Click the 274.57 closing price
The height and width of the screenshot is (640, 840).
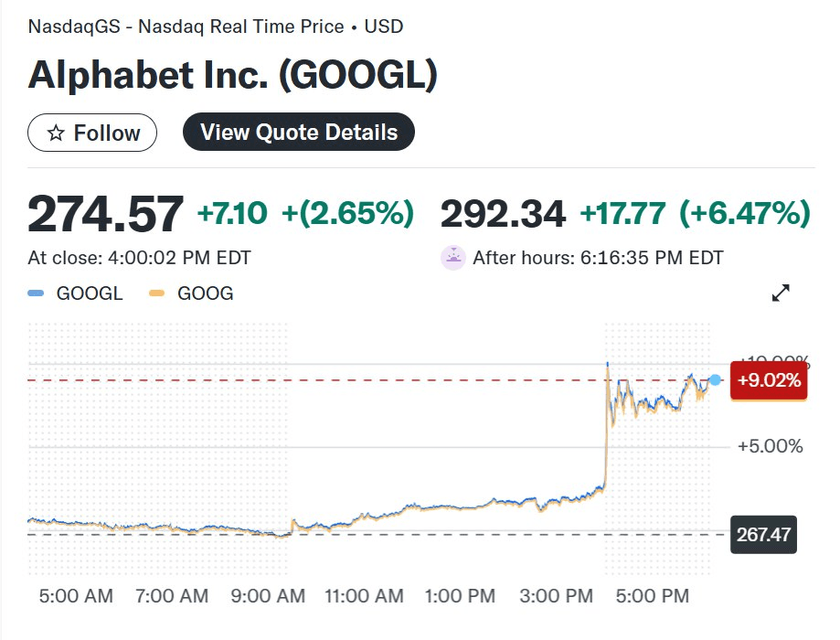[105, 214]
